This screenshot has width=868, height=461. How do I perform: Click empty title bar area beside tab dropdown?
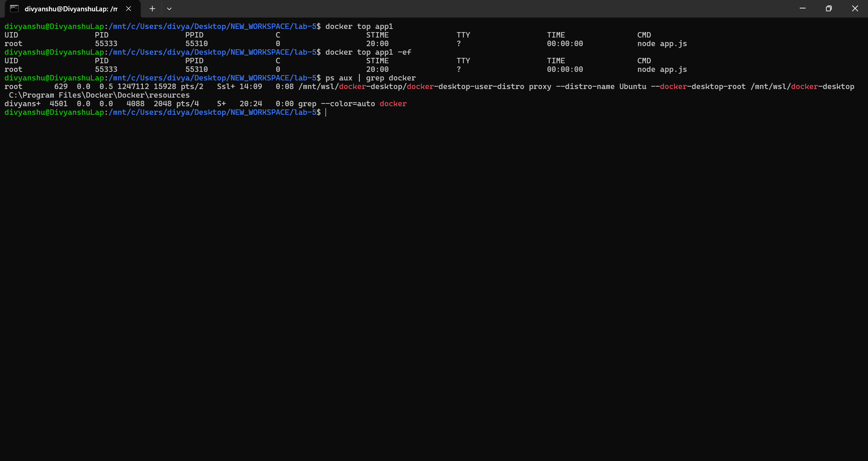[x=452, y=9]
